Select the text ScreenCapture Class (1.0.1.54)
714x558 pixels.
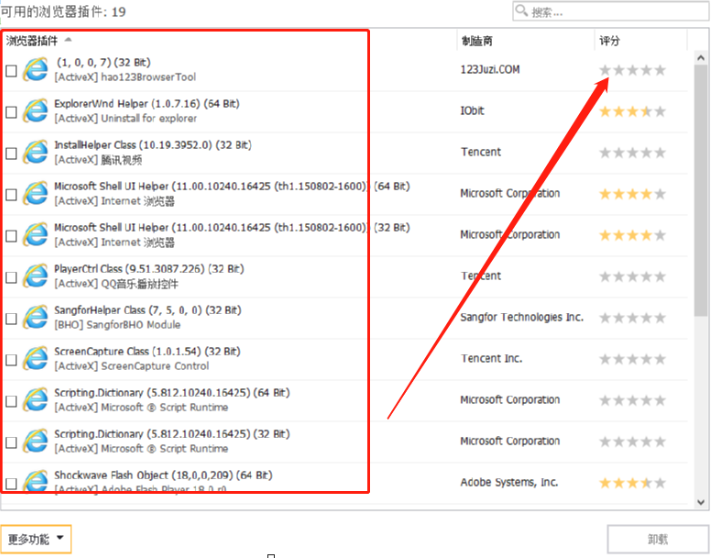tap(128, 352)
